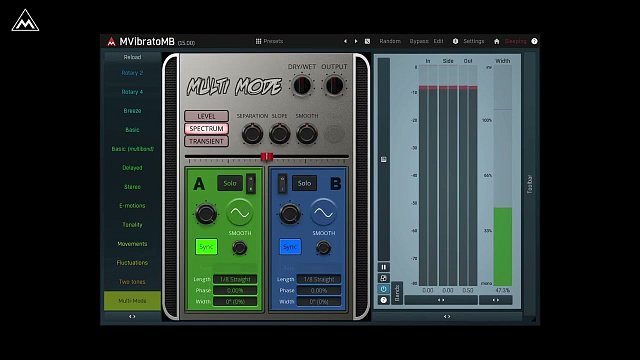640x360 pixels.
Task: Click the disabled faded knob right of SMOOTH
Action: tap(334, 134)
